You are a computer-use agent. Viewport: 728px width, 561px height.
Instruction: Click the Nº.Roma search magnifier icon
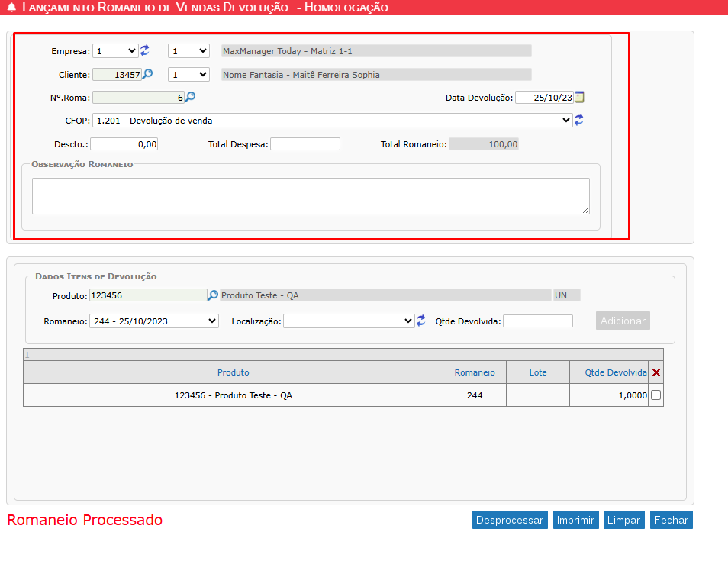point(190,97)
